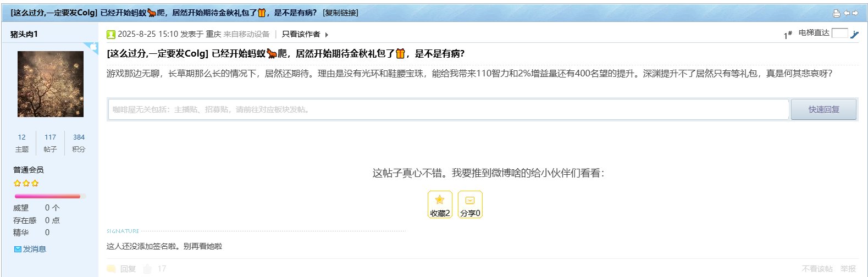Image resolution: width=868 pixels, height=277 pixels.
Task: Click the 举报 report link
Action: point(848,269)
